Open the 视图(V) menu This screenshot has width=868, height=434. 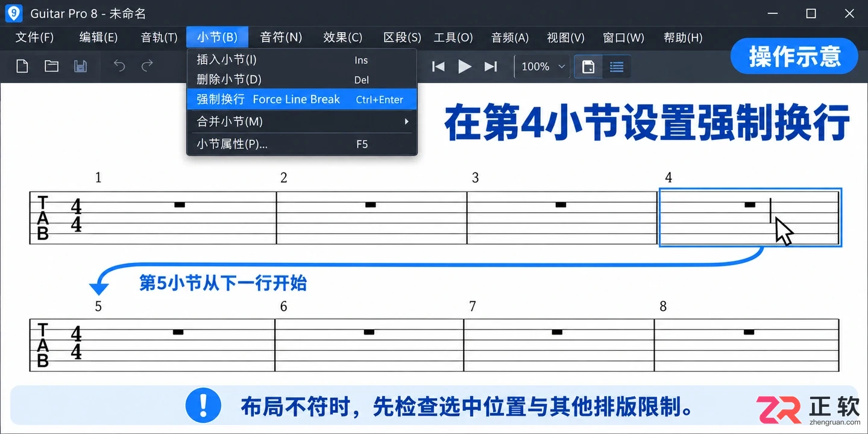pyautogui.click(x=565, y=37)
